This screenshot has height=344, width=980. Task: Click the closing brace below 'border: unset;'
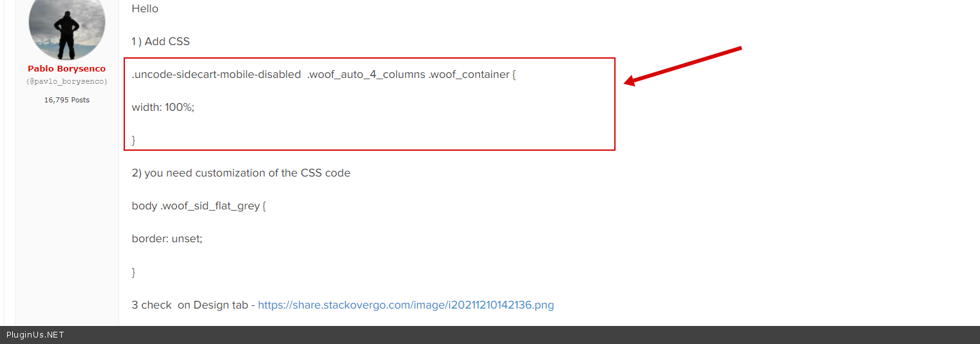(134, 272)
